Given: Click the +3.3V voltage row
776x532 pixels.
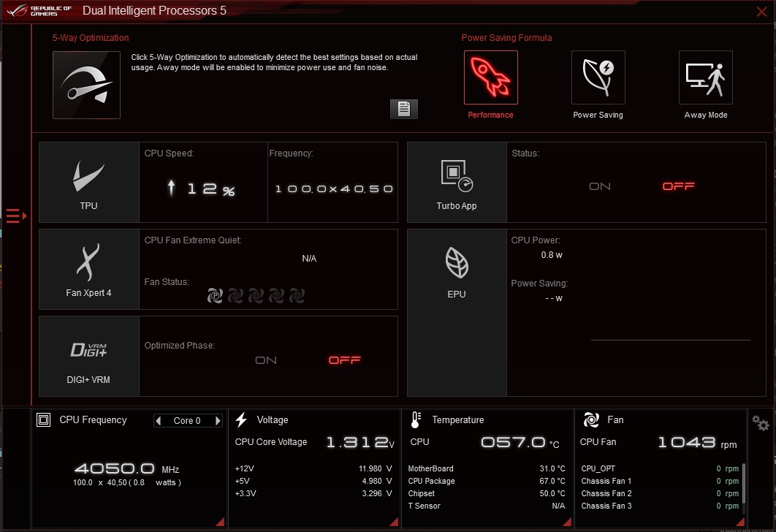Looking at the screenshot, I should pyautogui.click(x=313, y=493).
